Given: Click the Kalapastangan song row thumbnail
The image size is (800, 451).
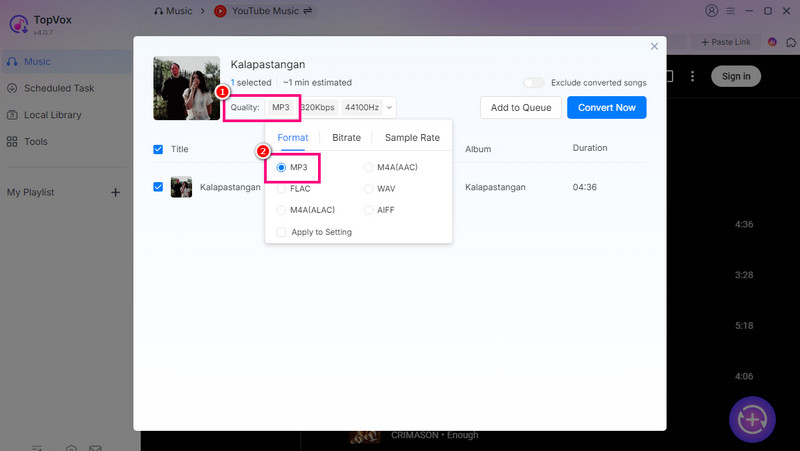Looking at the screenshot, I should (181, 187).
